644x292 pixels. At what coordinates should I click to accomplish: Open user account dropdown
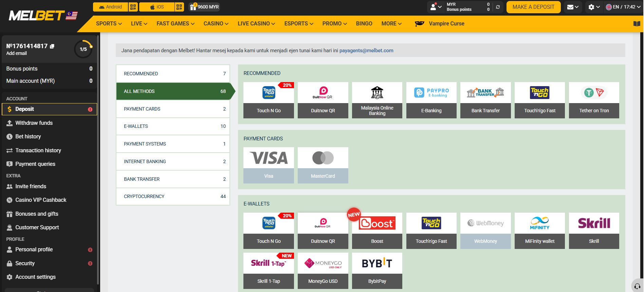point(436,7)
